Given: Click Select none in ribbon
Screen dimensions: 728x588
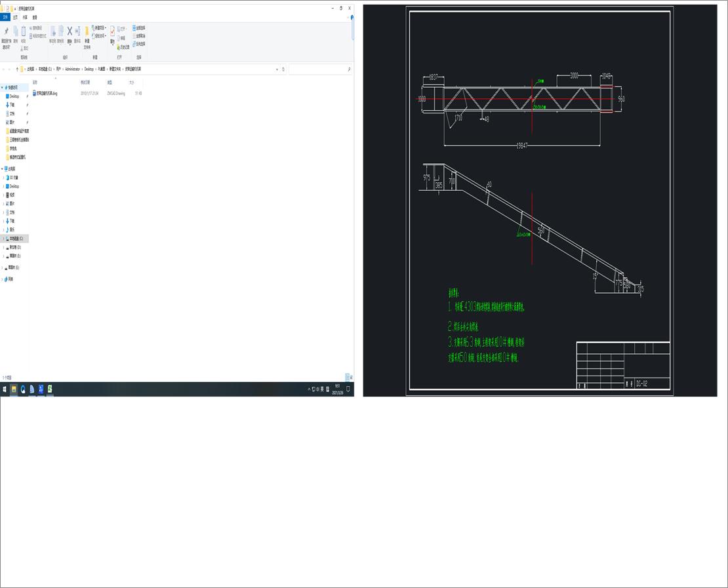Looking at the screenshot, I should coord(139,36).
